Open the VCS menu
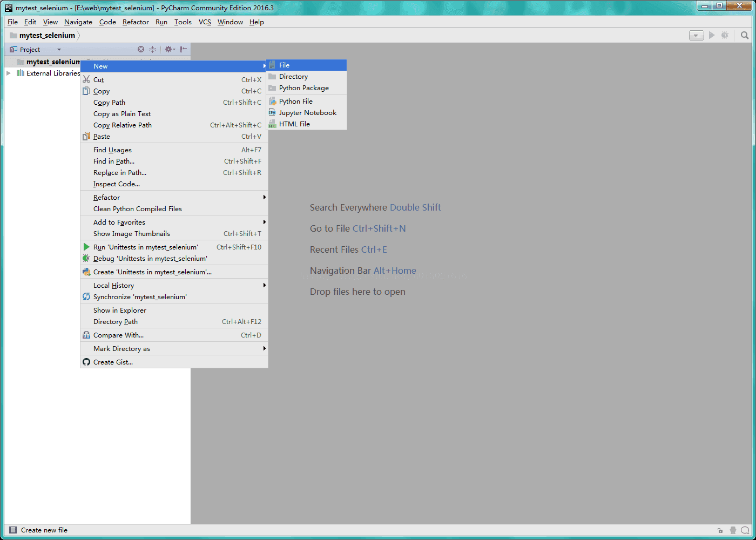Screen dimensions: 756x540 coord(205,22)
